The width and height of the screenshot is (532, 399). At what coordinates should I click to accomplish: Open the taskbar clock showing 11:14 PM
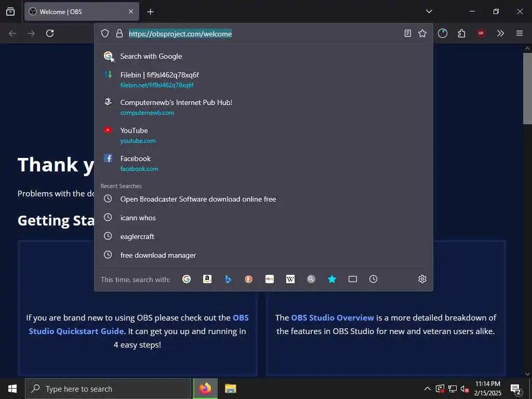click(x=487, y=389)
